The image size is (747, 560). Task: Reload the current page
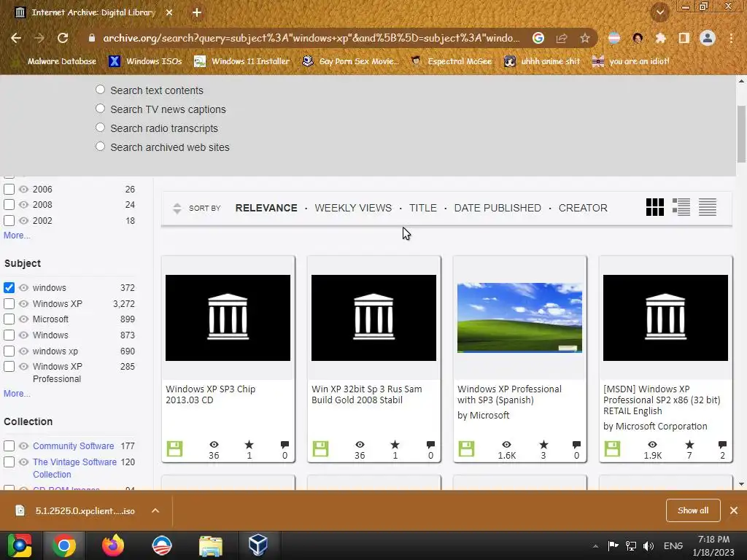(x=63, y=38)
